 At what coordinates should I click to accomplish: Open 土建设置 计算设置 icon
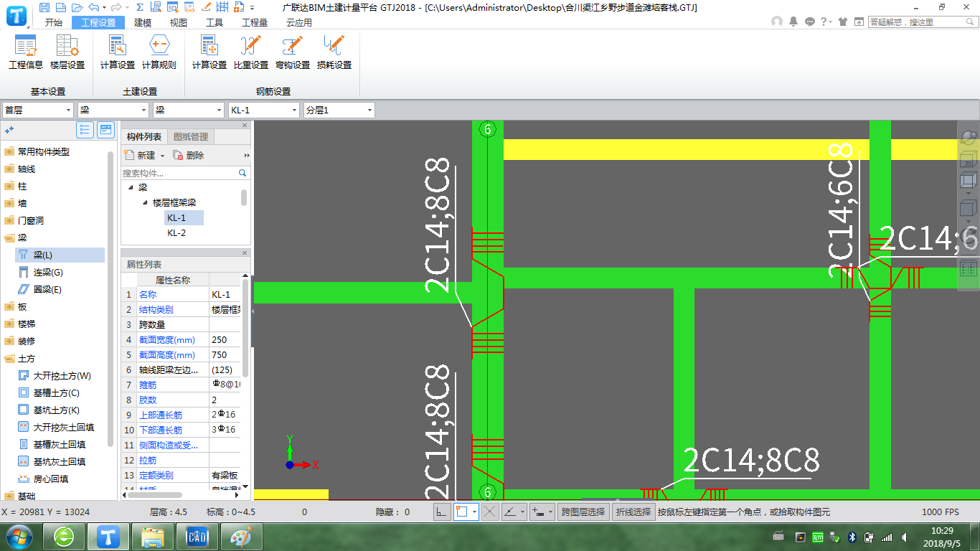tap(118, 52)
